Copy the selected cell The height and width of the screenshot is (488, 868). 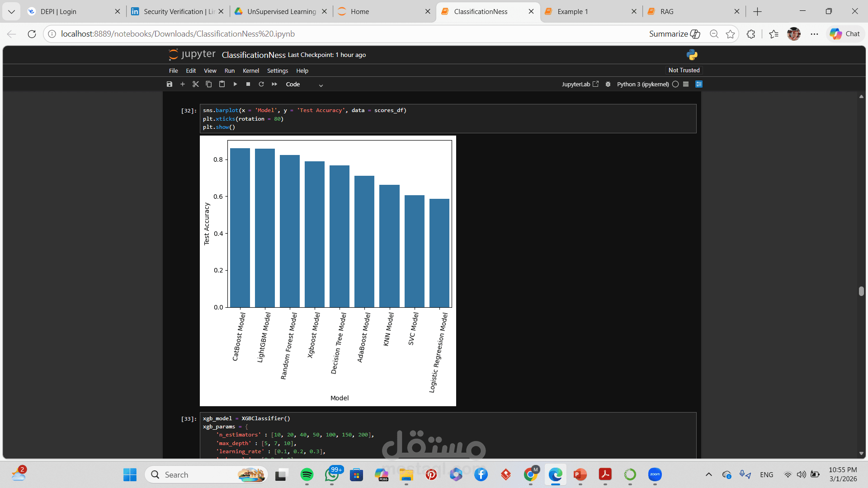[209, 84]
